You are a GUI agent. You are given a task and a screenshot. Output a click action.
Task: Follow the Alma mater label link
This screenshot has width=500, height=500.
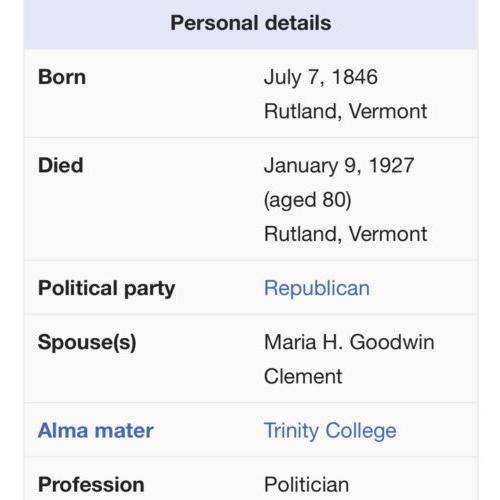coord(96,430)
